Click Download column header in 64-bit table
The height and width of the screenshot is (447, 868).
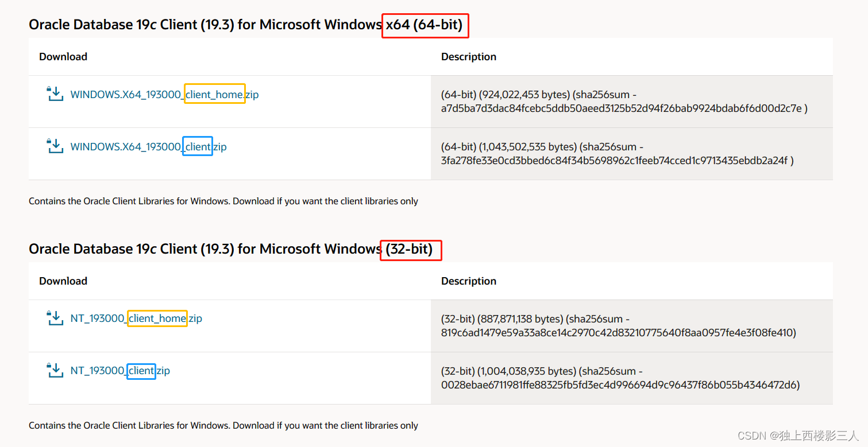coord(63,57)
